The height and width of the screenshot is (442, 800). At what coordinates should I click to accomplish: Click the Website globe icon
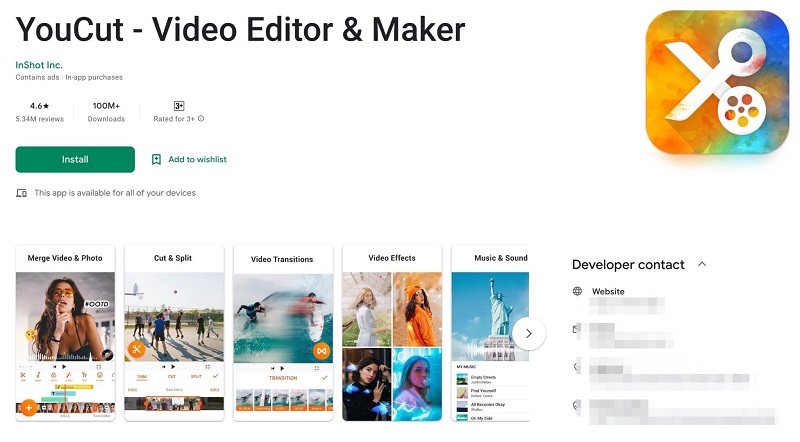point(577,291)
